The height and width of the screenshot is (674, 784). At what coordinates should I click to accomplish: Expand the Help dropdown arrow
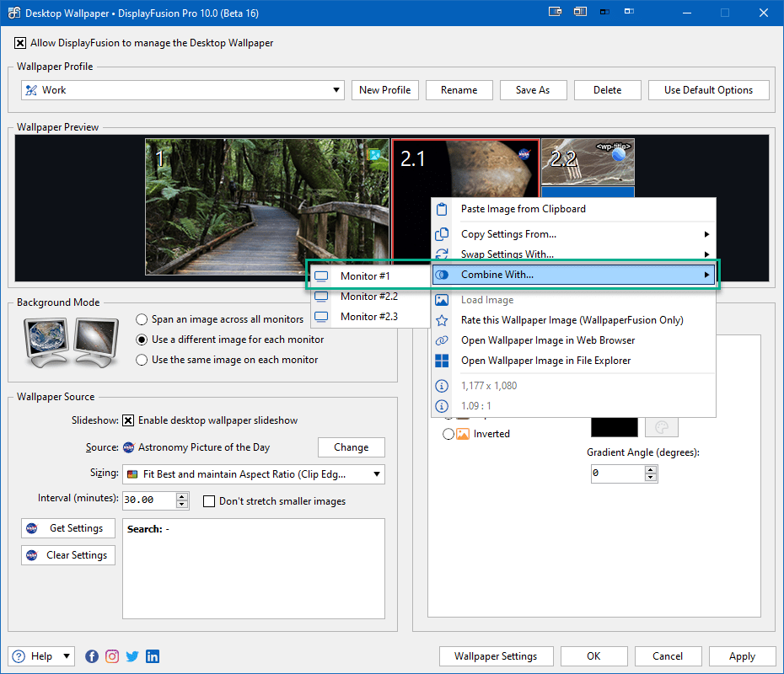(67, 656)
